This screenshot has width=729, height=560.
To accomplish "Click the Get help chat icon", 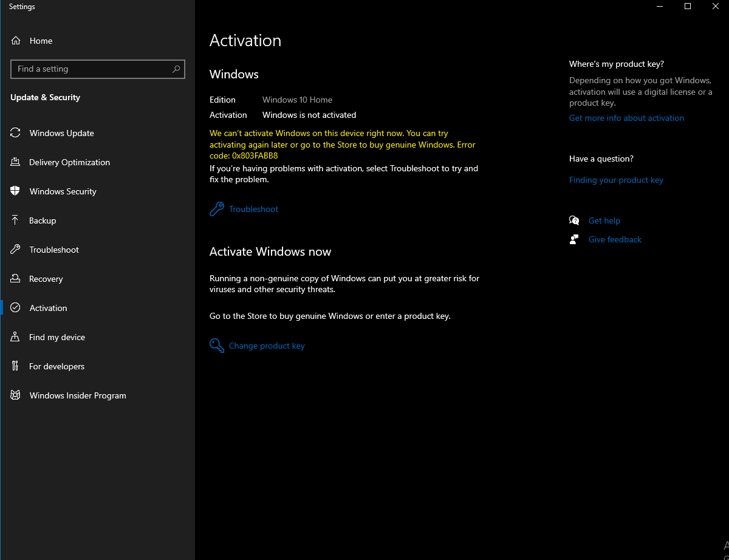I will [574, 220].
